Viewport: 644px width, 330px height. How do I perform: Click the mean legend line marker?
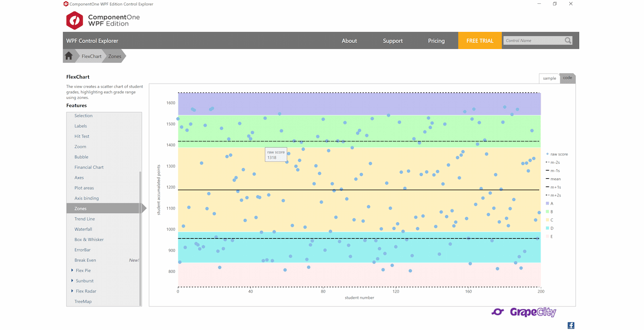pos(548,179)
